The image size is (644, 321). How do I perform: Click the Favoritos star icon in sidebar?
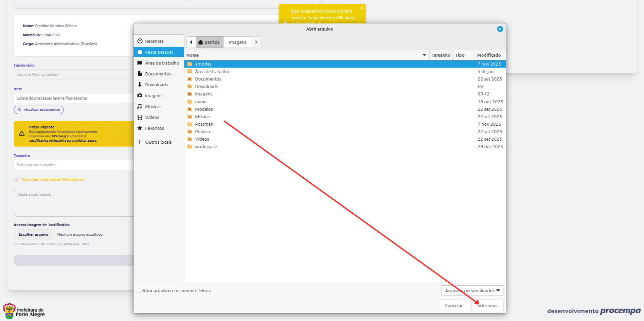point(140,128)
